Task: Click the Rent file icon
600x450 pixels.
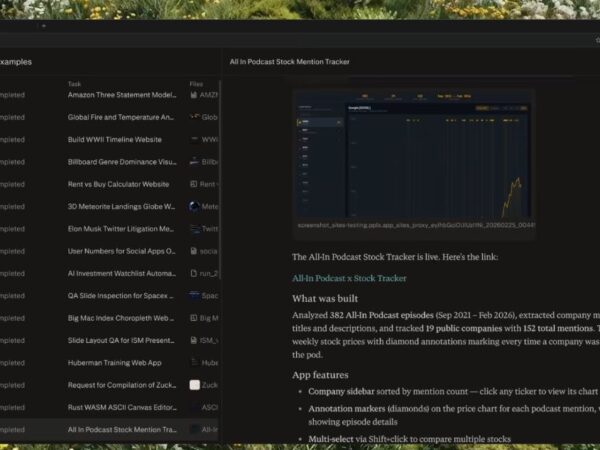Action: pyautogui.click(x=194, y=184)
